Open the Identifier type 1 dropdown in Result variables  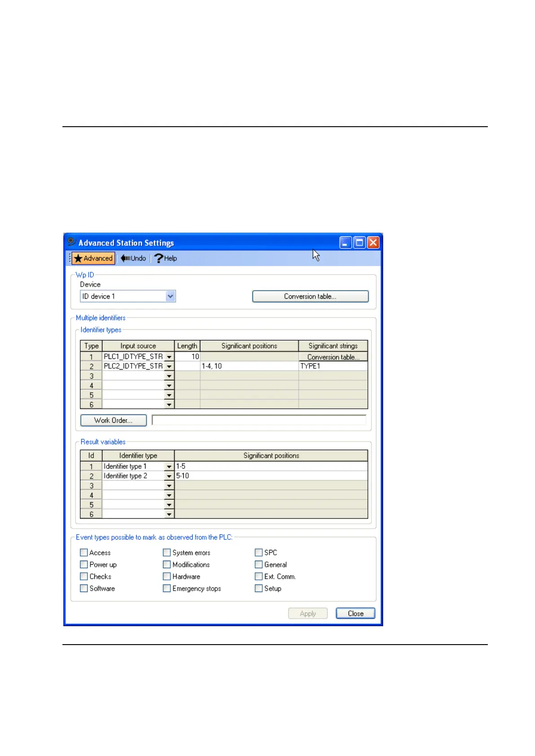point(169,466)
